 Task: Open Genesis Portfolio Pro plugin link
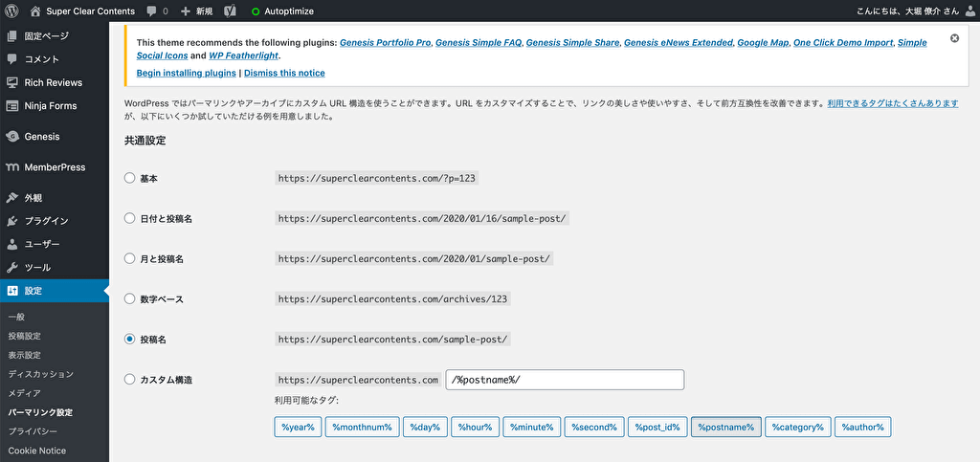(386, 43)
